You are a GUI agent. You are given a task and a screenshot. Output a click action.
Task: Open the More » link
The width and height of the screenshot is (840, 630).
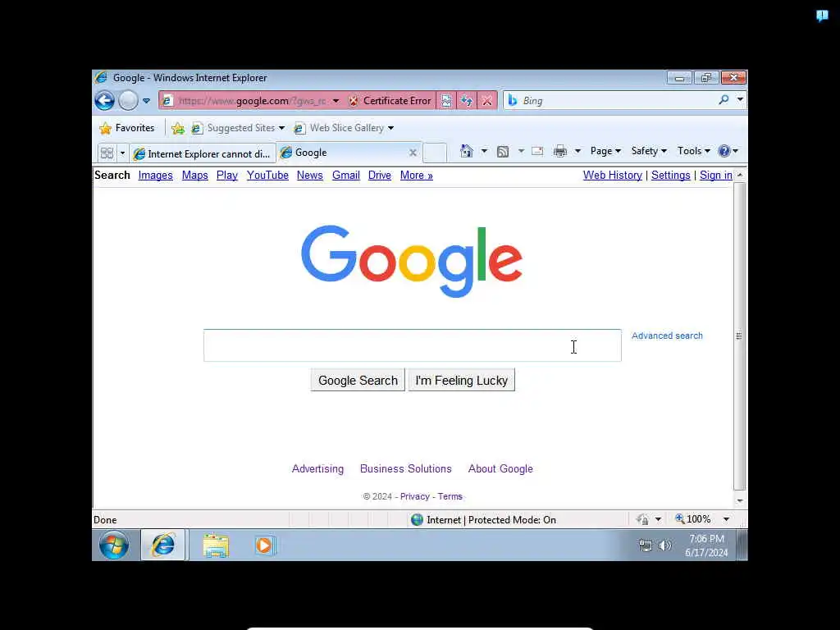[416, 176]
